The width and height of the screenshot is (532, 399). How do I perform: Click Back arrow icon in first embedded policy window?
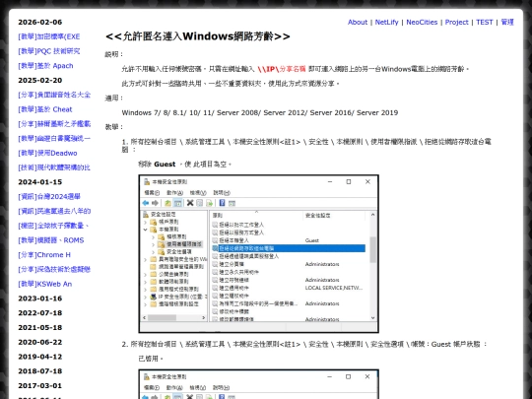(146, 203)
